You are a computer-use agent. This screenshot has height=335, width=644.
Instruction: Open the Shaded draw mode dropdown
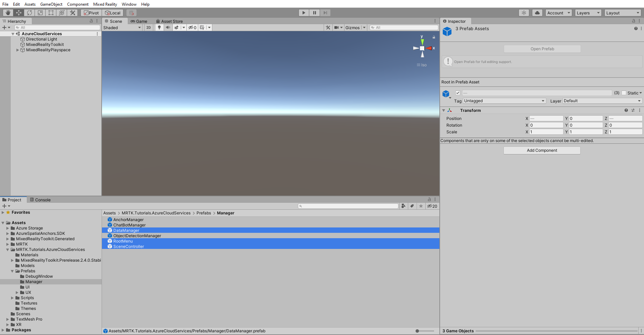122,27
